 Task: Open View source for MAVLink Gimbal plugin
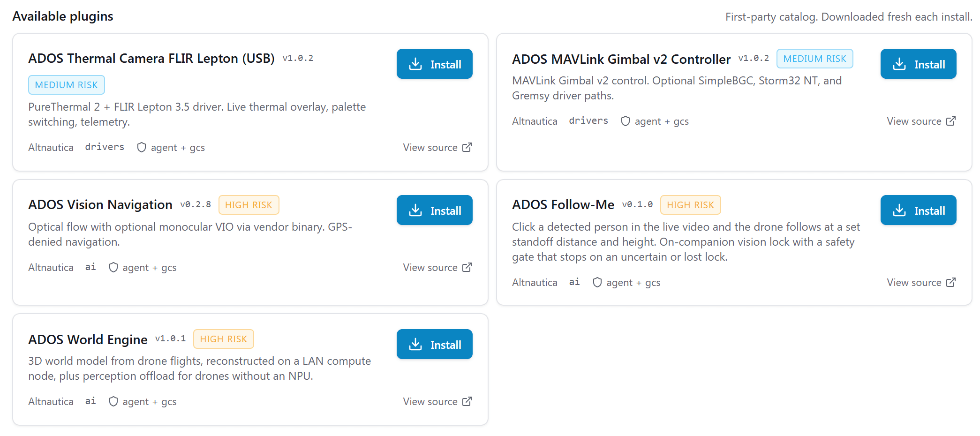pos(921,121)
